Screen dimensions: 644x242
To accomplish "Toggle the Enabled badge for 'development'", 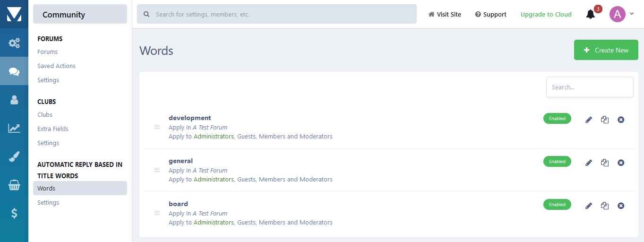I will tap(557, 119).
